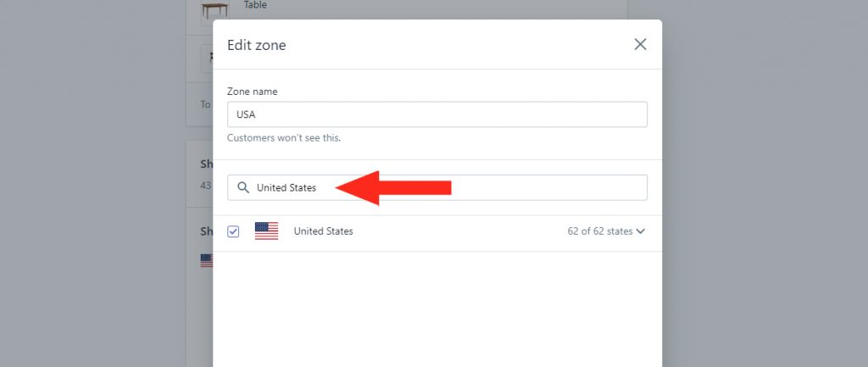This screenshot has width=868, height=367.
Task: Click the Customers won't see this hint
Action: pos(284,138)
